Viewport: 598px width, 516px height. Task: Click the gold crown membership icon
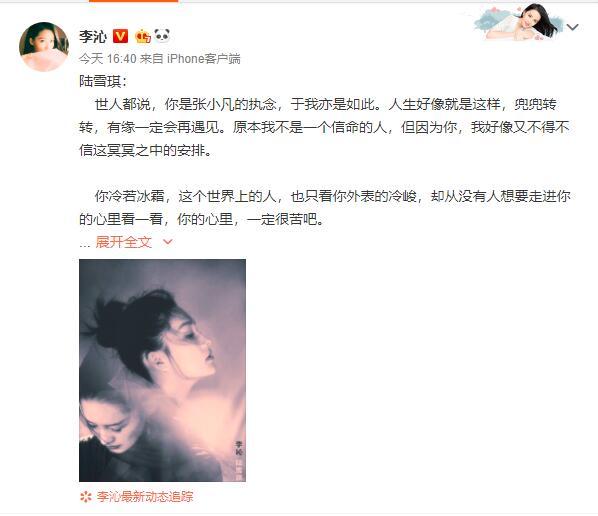point(143,36)
